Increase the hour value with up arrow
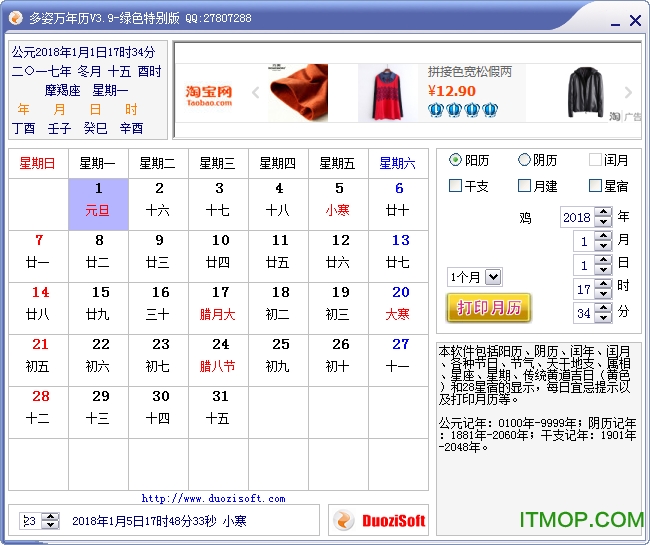This screenshot has height=545, width=650. pyautogui.click(x=603, y=284)
